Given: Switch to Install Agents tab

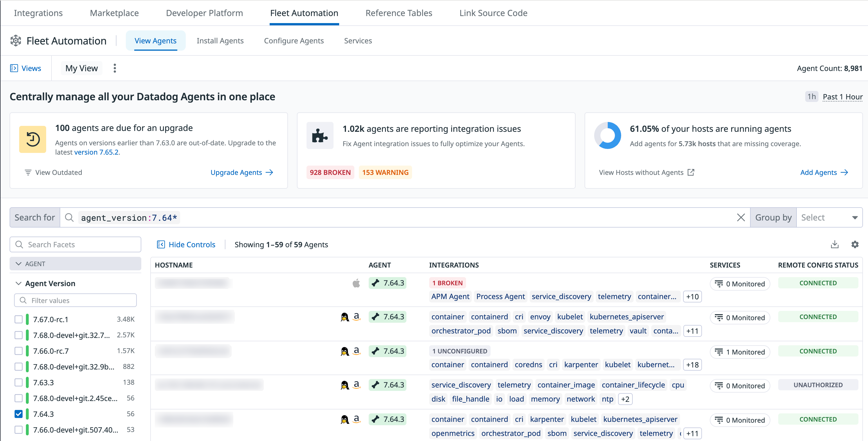Looking at the screenshot, I should tap(220, 41).
